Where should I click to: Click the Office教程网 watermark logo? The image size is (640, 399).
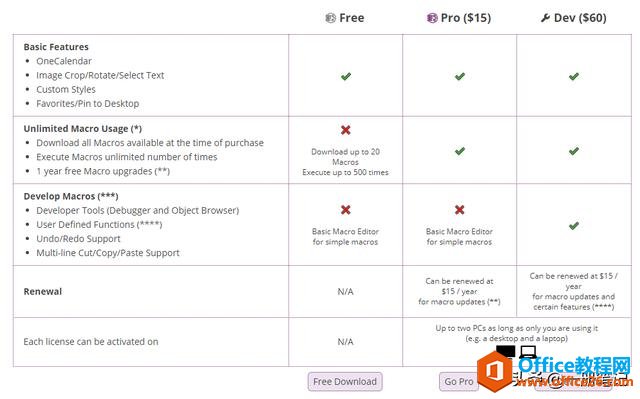click(553, 371)
